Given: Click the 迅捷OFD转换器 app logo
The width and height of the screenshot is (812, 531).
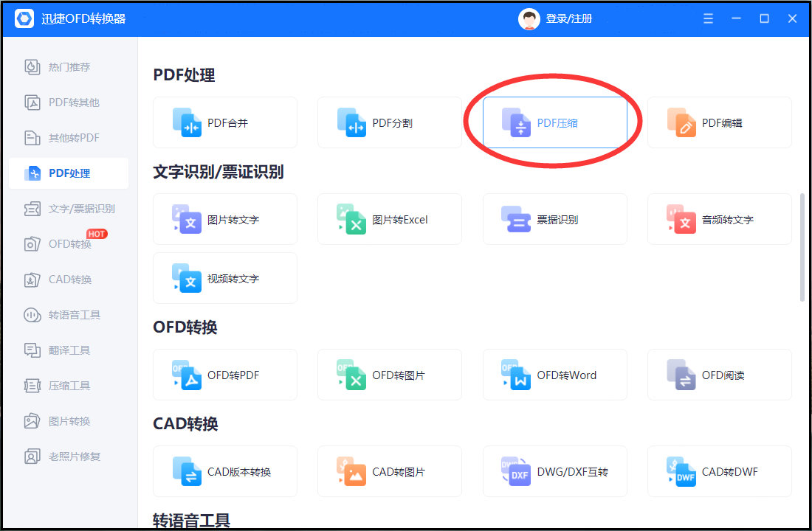Looking at the screenshot, I should point(24,18).
